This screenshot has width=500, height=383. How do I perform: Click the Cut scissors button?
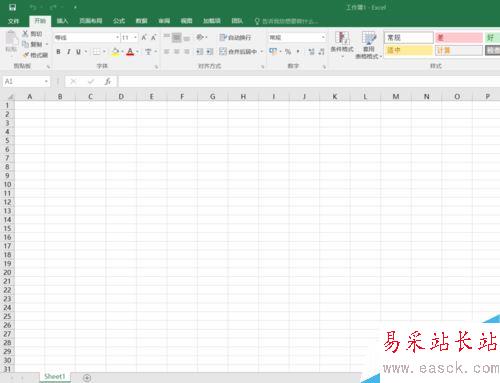point(32,34)
